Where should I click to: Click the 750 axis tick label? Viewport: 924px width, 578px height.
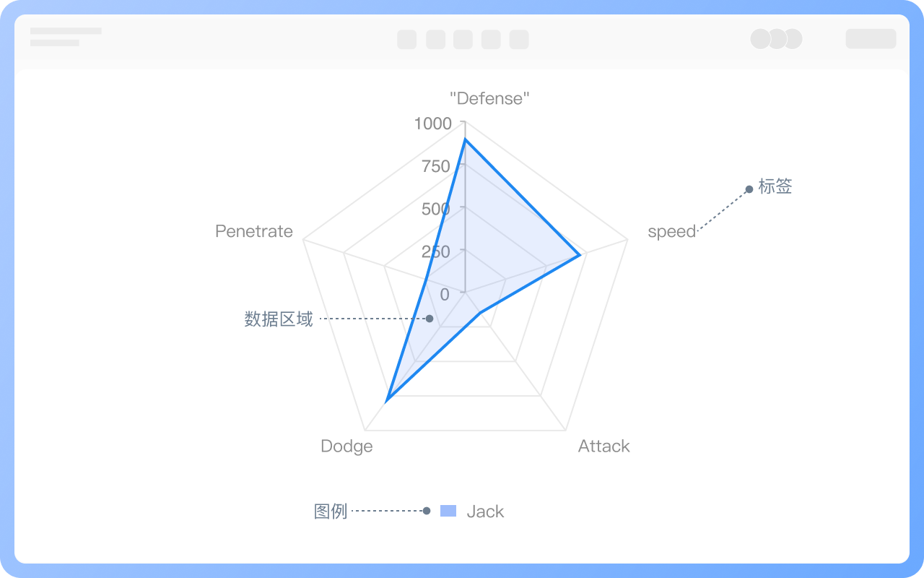[x=435, y=166]
